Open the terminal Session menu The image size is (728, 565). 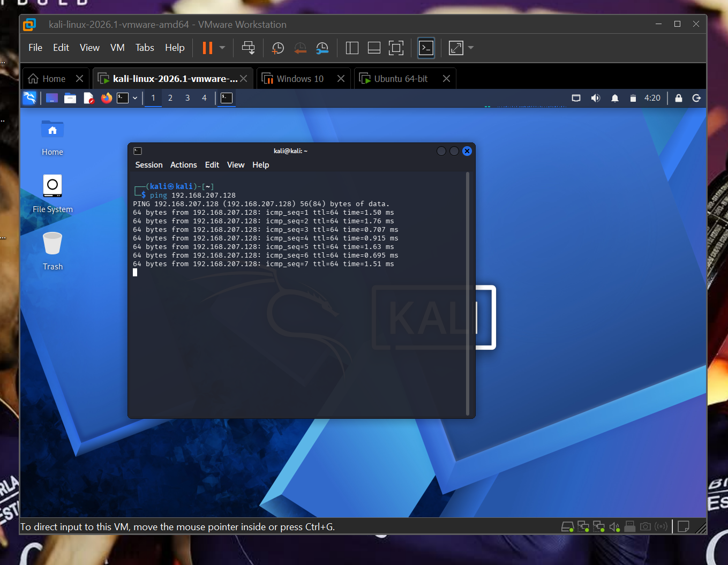149,165
